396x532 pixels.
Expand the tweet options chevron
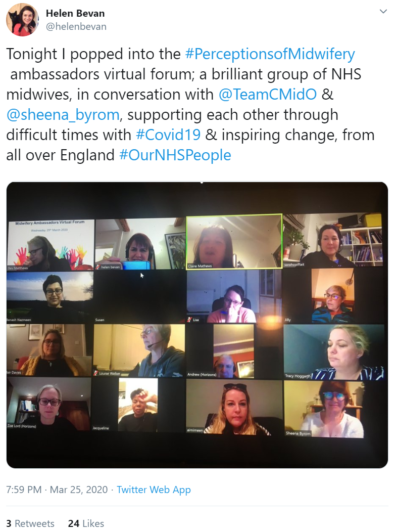383,12
